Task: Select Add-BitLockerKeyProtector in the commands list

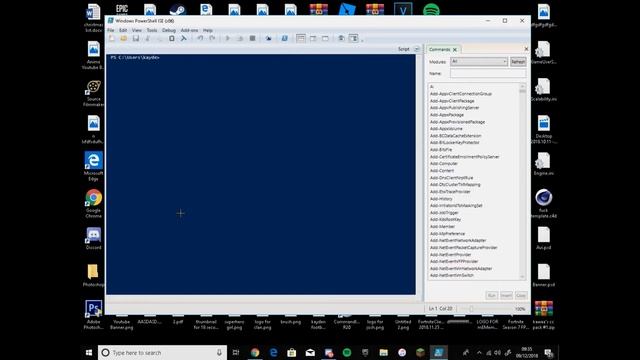Action: click(x=455, y=142)
